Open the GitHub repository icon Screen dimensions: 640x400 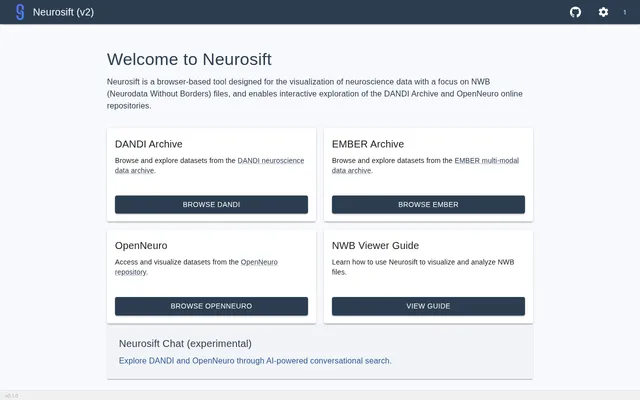(576, 12)
